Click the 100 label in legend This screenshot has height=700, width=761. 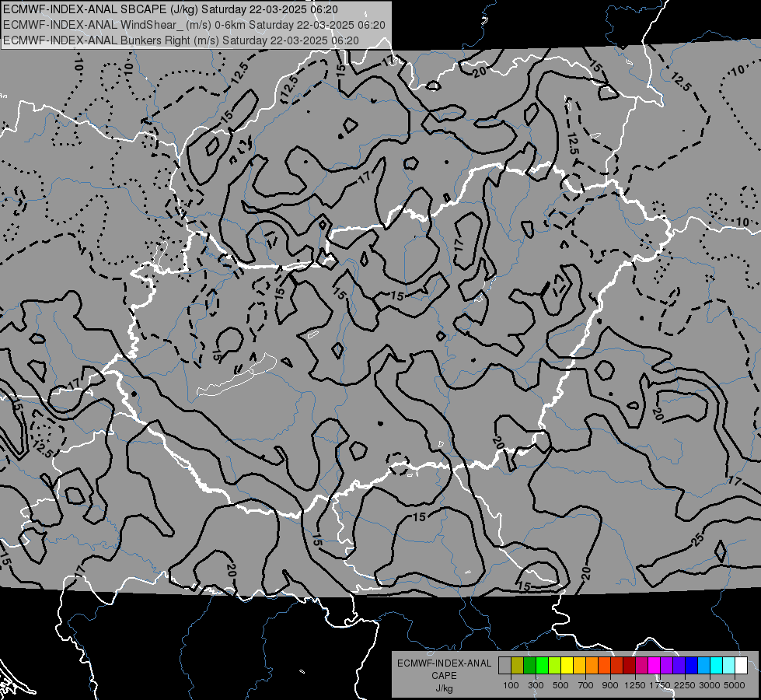[x=511, y=685]
